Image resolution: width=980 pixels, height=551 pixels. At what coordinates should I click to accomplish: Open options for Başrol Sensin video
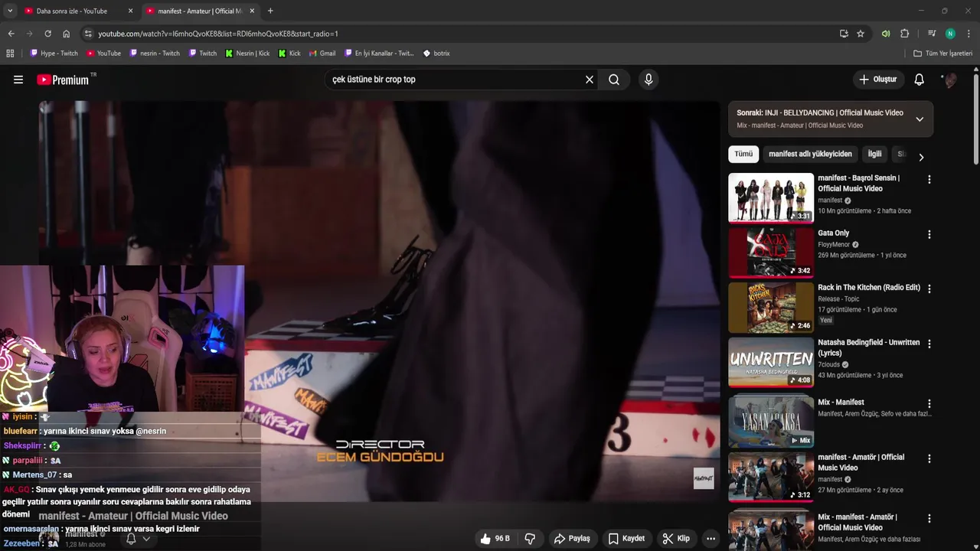point(929,179)
